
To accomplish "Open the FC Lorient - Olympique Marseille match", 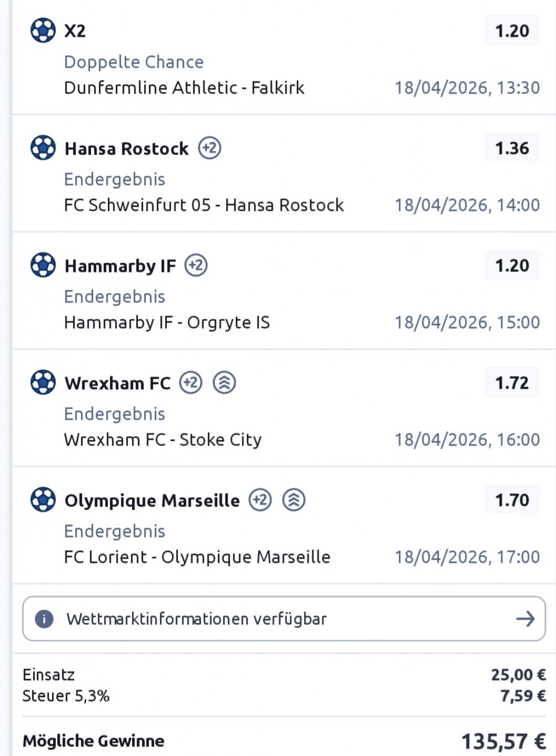I will tap(197, 557).
